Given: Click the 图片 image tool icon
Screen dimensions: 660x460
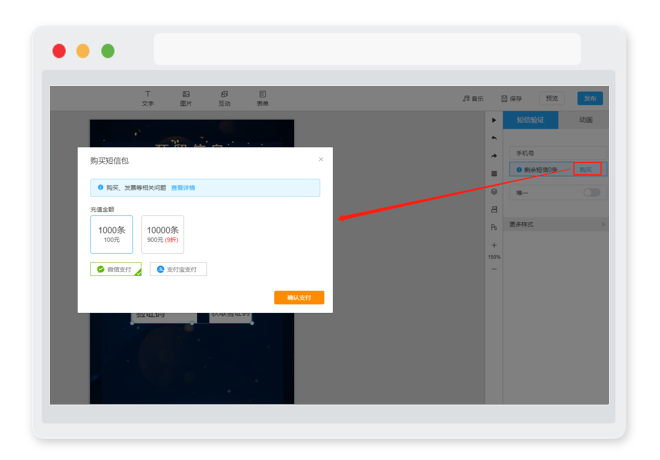Looking at the screenshot, I should pos(186,94).
